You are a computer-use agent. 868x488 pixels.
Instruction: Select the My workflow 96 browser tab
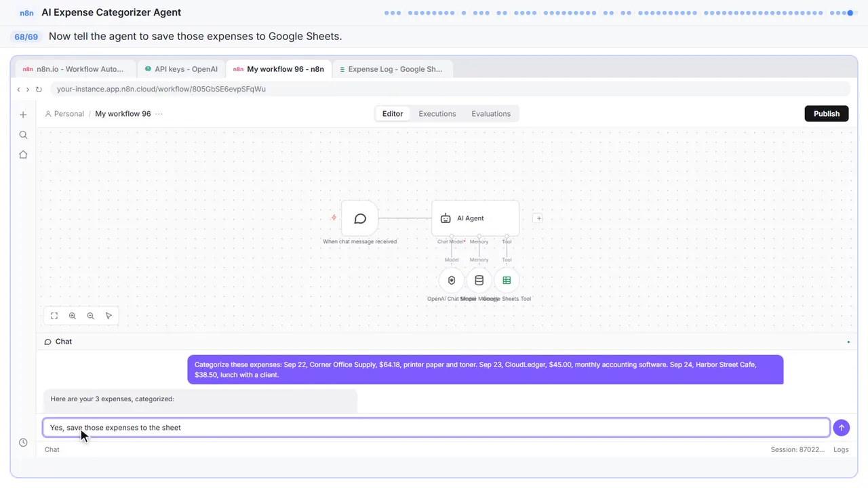(x=279, y=69)
